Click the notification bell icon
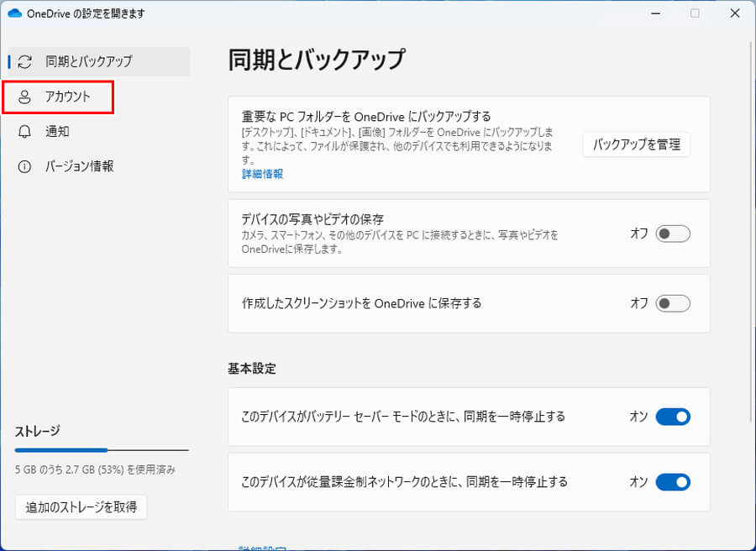This screenshot has width=756, height=551. tap(24, 132)
